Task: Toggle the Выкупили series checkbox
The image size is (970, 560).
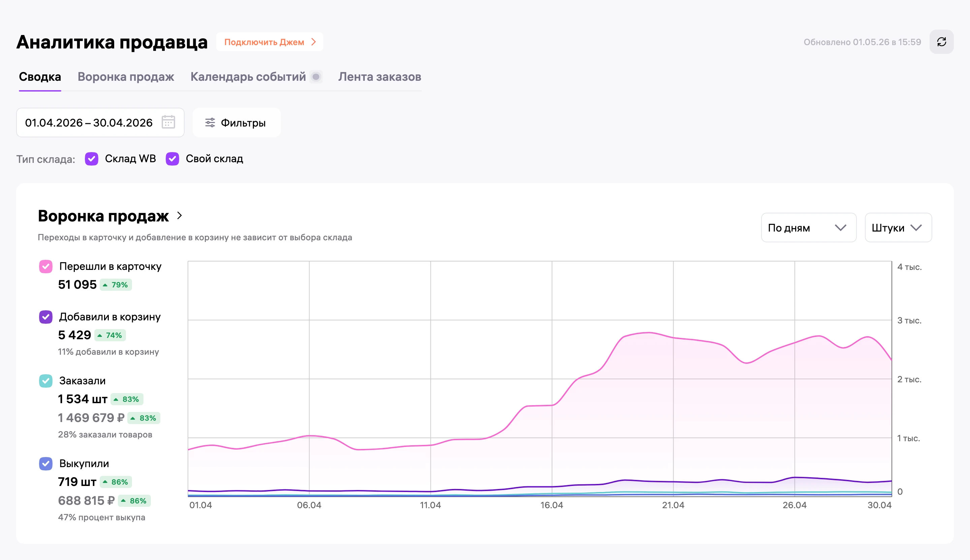Action: pyautogui.click(x=46, y=463)
